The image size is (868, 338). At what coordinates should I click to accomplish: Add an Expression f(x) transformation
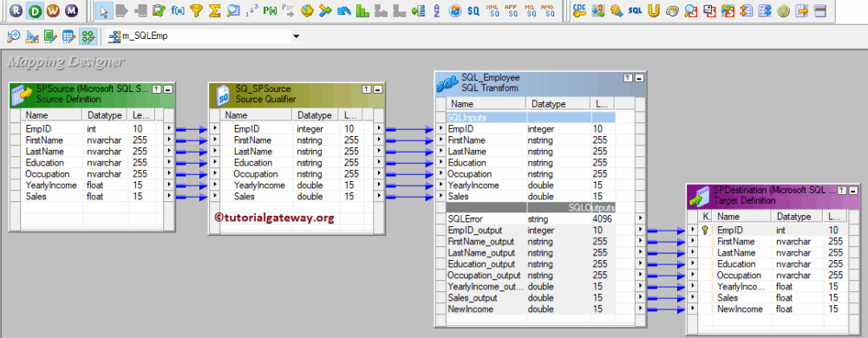179,10
